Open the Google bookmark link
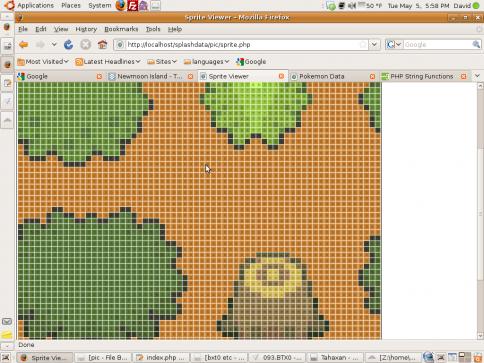 click(251, 62)
